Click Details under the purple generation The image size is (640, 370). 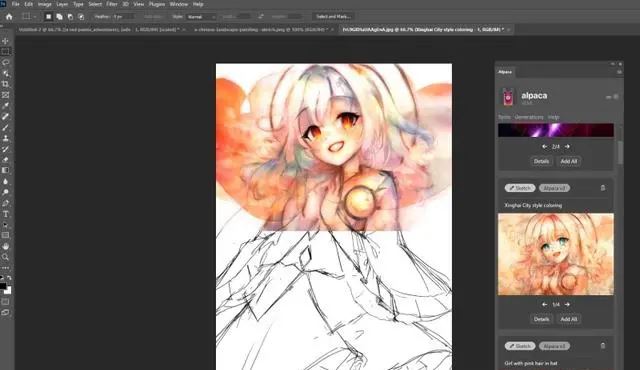pos(541,161)
